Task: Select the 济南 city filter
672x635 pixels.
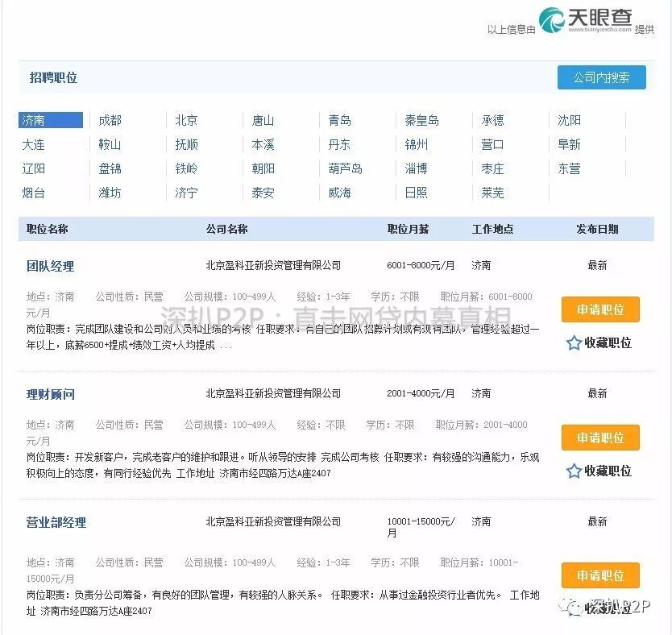Action: [50, 120]
